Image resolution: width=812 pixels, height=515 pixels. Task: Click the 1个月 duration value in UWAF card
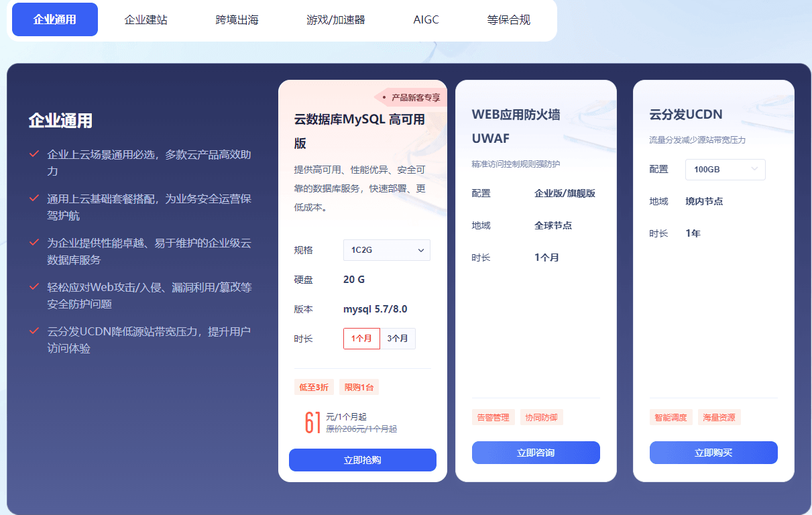click(546, 257)
